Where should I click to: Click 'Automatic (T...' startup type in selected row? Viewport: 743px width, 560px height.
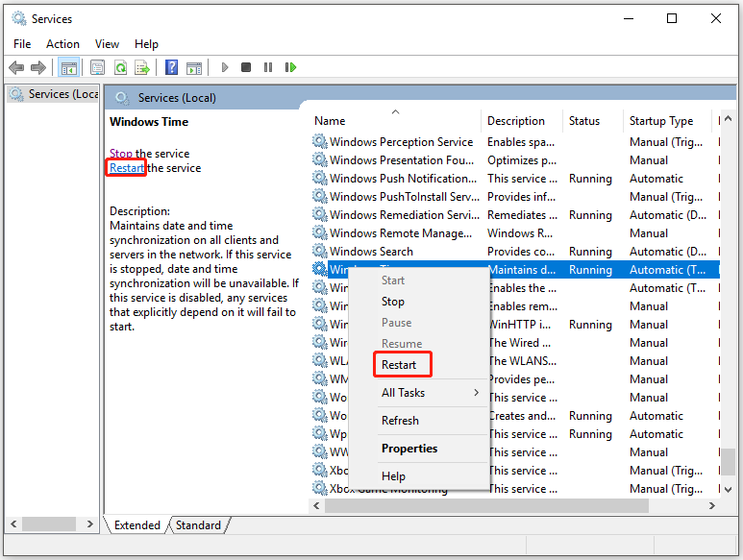coord(667,269)
